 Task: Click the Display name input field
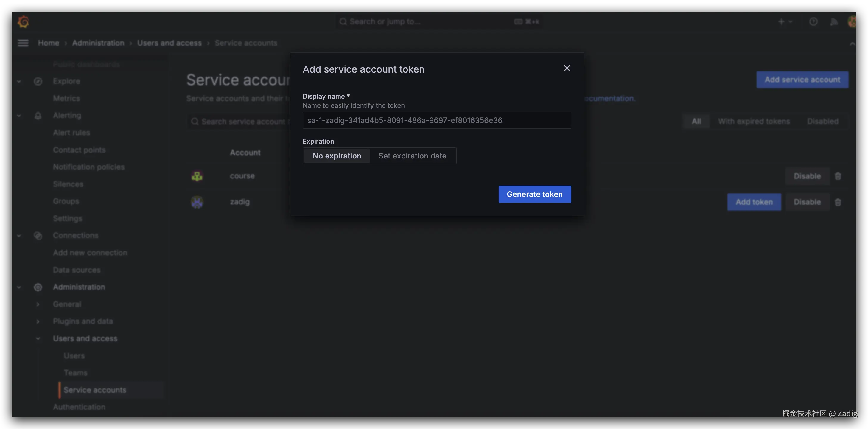point(436,120)
